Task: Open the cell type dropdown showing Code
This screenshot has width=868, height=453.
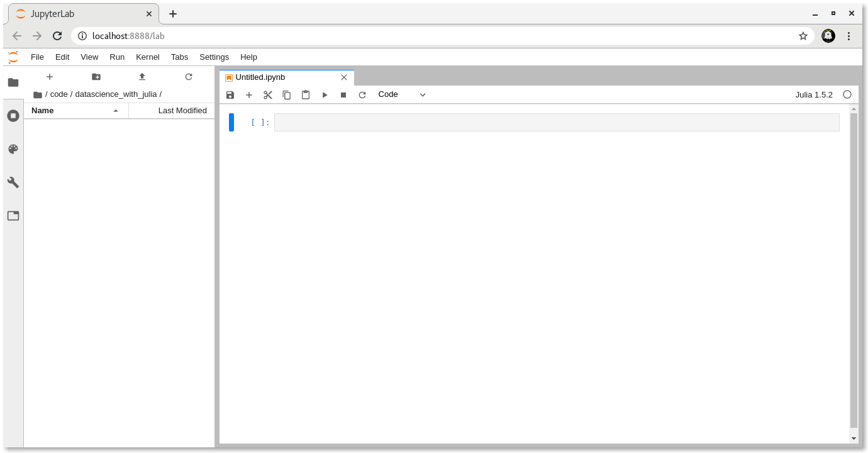Action: click(401, 94)
